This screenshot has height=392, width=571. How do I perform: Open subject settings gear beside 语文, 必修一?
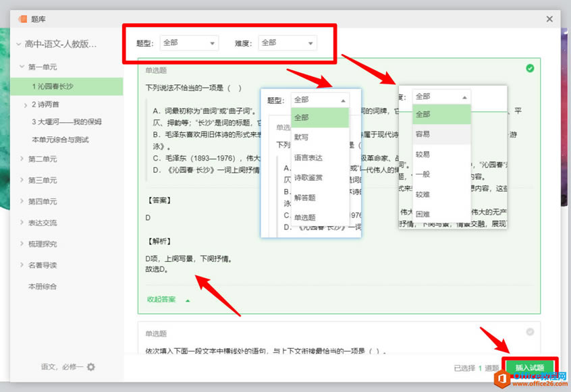[x=91, y=367]
